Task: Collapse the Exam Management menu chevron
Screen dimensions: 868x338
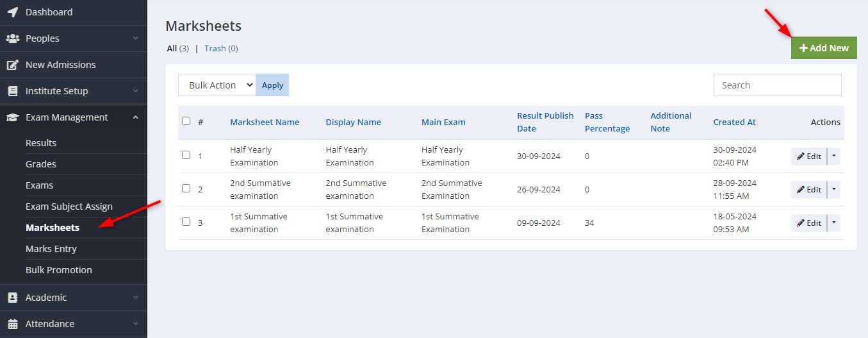Action: 135,117
